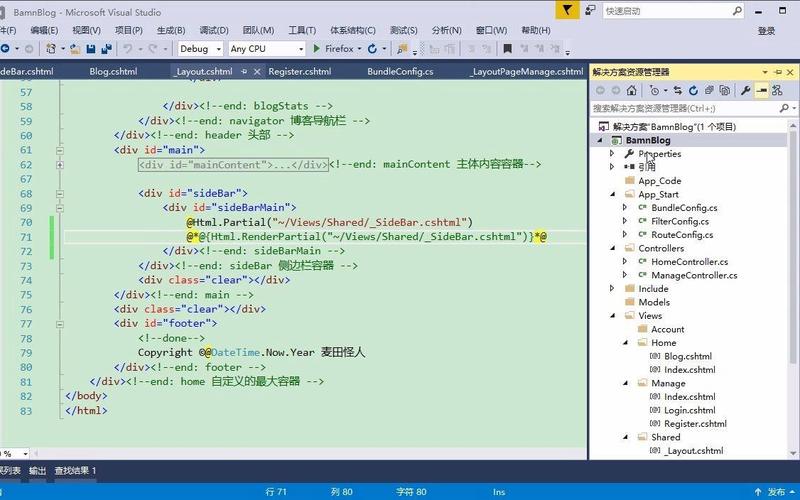
Task: Click the Undo arrow icon
Action: (128, 49)
